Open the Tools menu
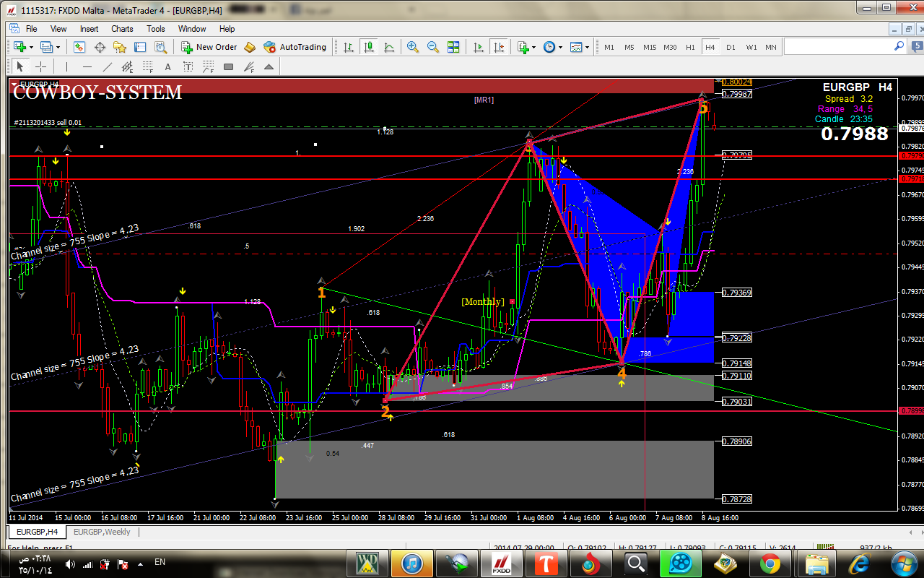This screenshot has height=578, width=924. coord(156,29)
